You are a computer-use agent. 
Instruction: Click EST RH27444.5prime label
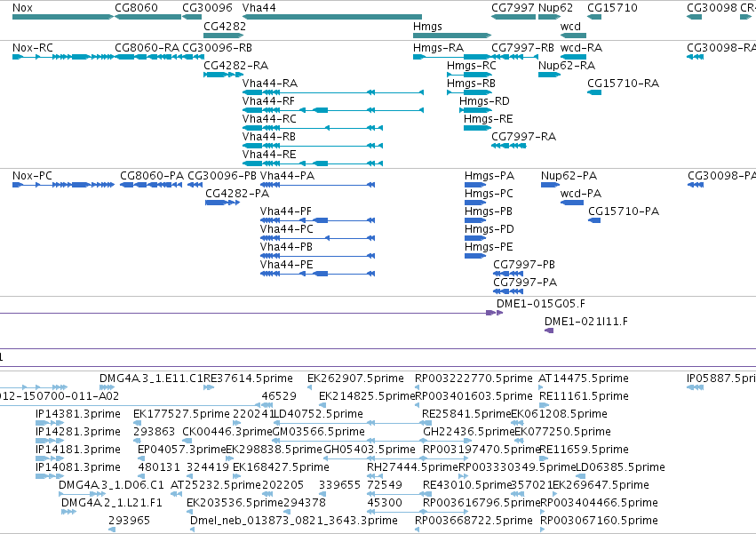click(x=412, y=468)
